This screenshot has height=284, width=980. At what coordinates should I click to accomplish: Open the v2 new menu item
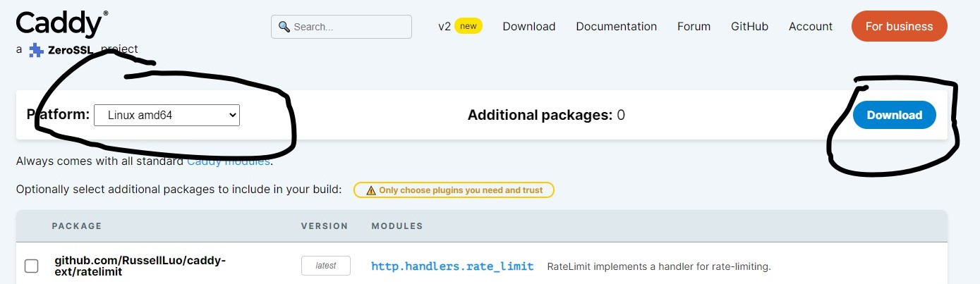point(460,26)
